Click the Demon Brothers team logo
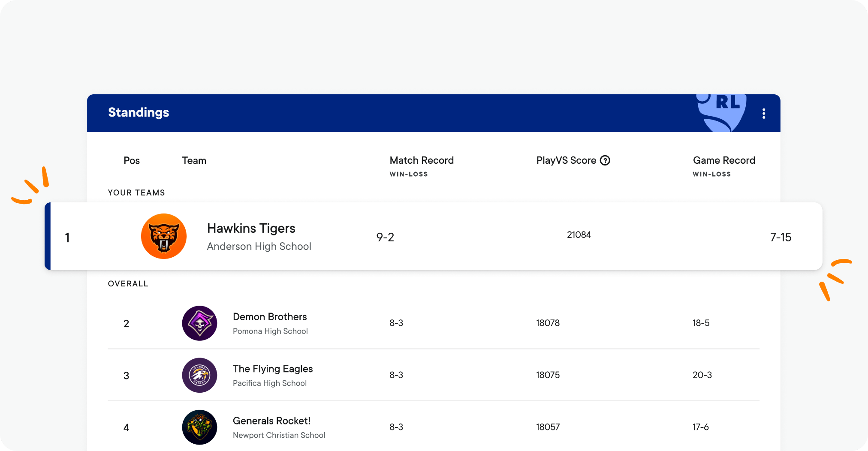 tap(199, 323)
